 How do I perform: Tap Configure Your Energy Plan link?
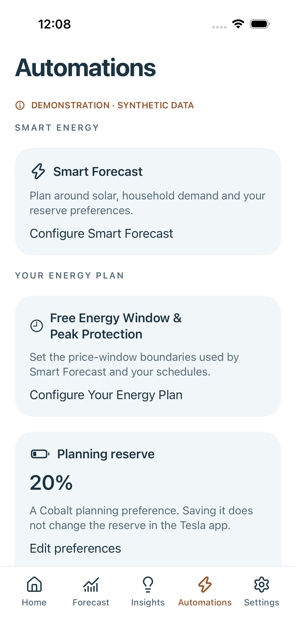106,395
